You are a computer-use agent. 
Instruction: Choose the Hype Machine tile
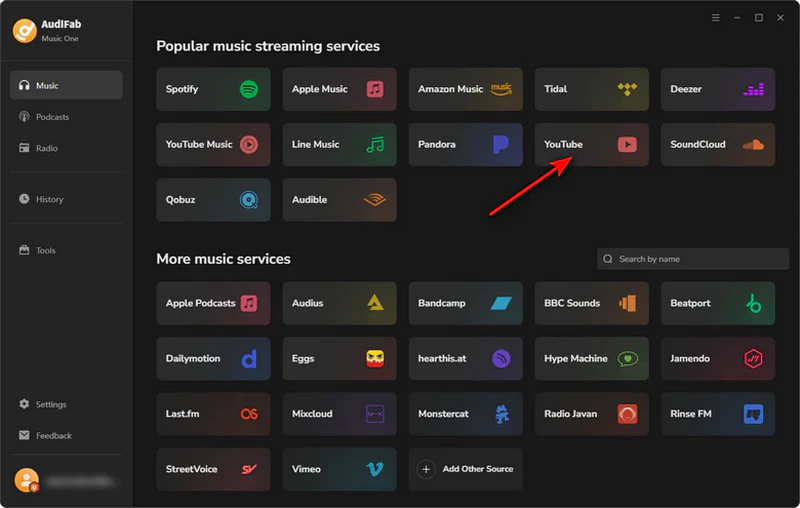coord(591,359)
